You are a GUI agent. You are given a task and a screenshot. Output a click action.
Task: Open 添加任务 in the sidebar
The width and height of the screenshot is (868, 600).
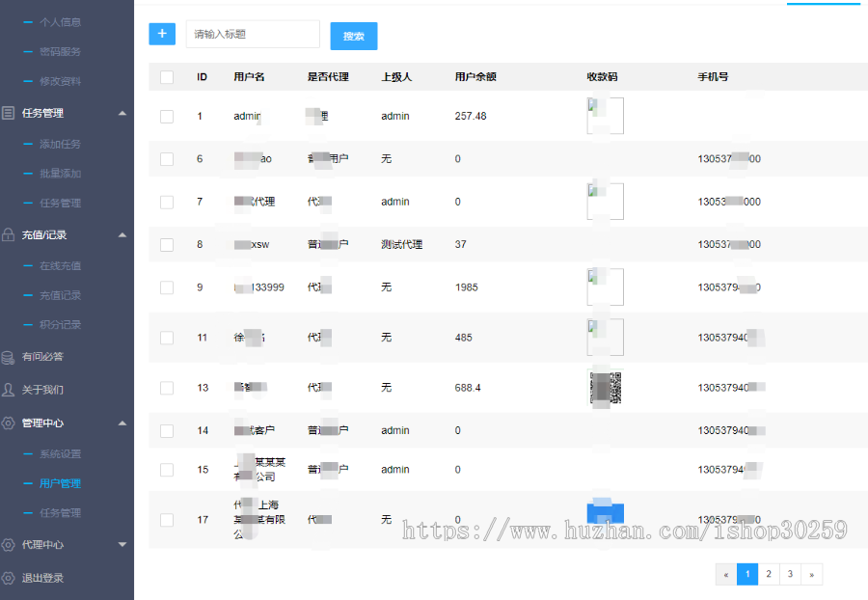pos(61,144)
